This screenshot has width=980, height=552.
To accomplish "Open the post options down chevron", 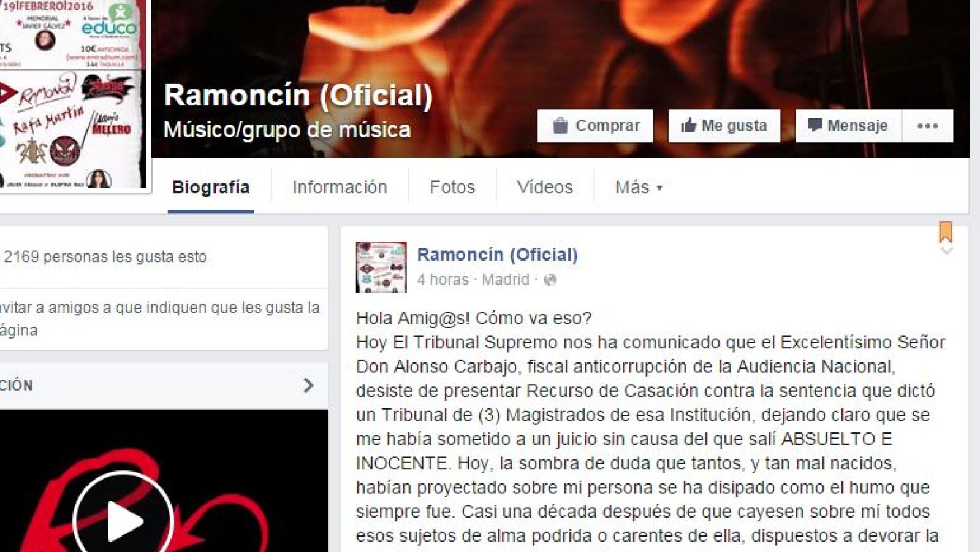I will [946, 251].
